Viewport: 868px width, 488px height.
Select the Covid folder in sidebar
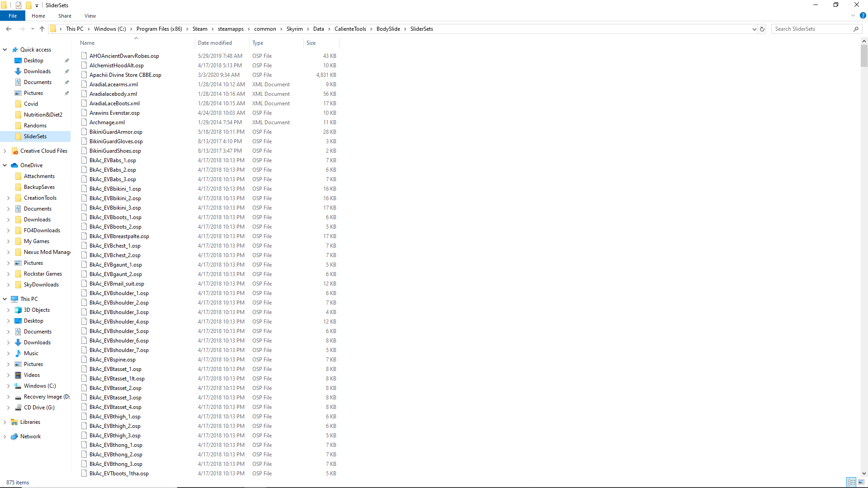coord(31,104)
